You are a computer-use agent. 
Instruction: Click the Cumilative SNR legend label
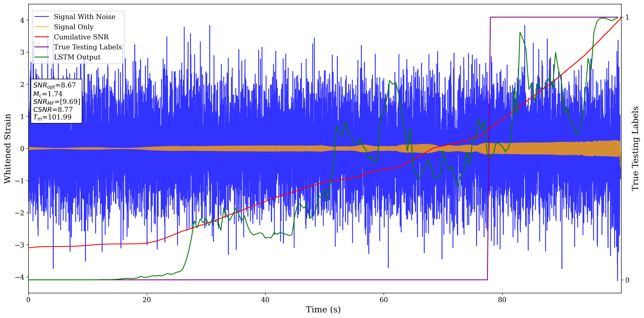[x=81, y=37]
